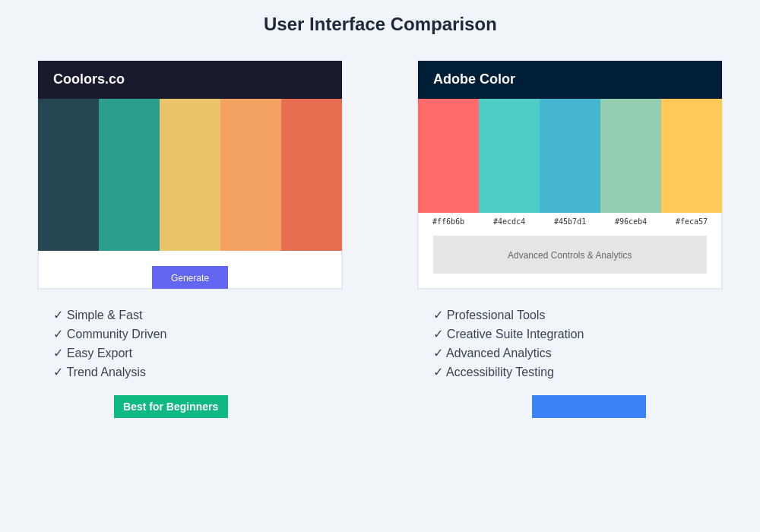Image resolution: width=760 pixels, height=532 pixels.
Task: Click the #feca57 hex code label
Action: click(x=692, y=222)
